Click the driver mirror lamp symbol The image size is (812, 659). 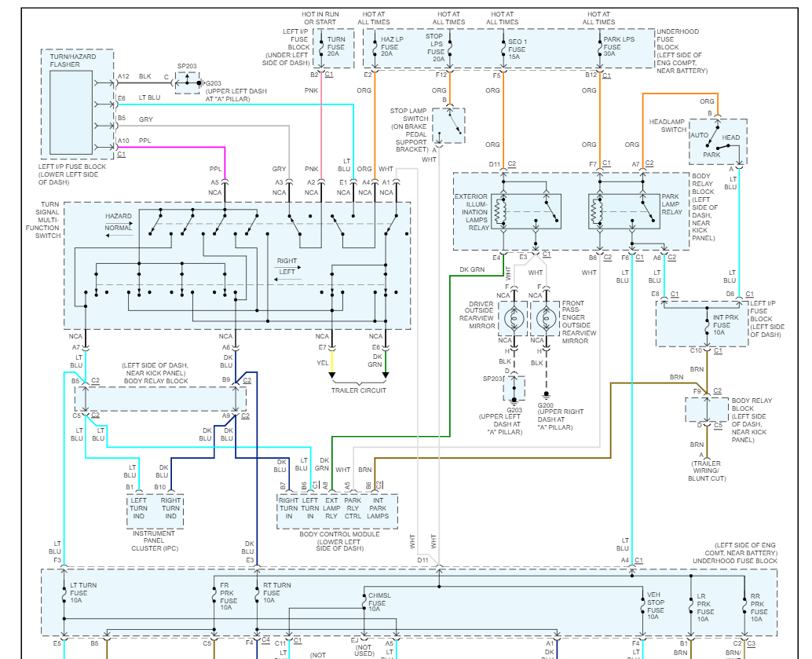514,318
